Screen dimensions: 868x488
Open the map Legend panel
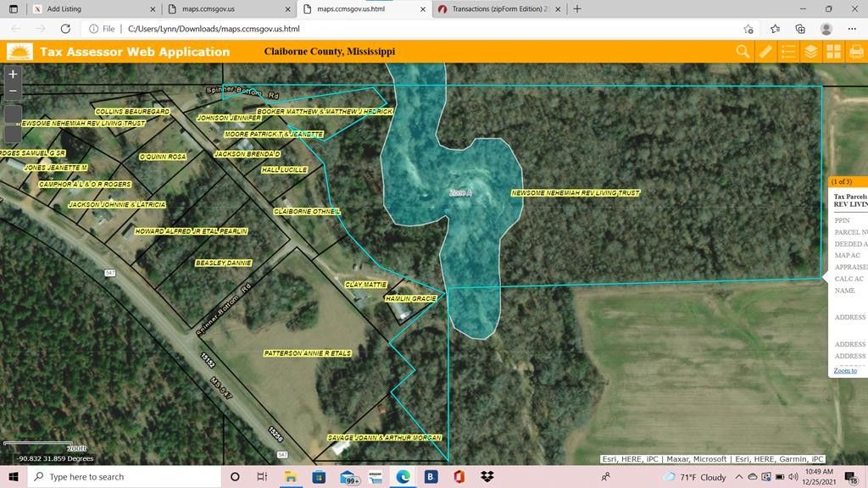click(787, 51)
